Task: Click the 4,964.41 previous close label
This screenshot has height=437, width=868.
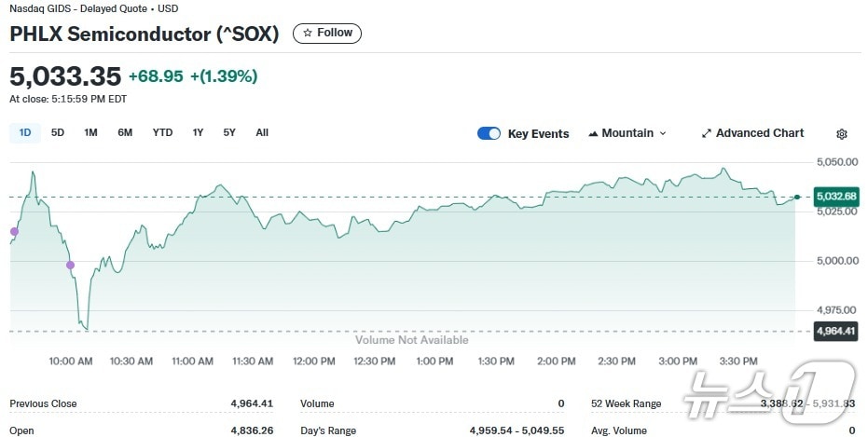Action: [834, 330]
